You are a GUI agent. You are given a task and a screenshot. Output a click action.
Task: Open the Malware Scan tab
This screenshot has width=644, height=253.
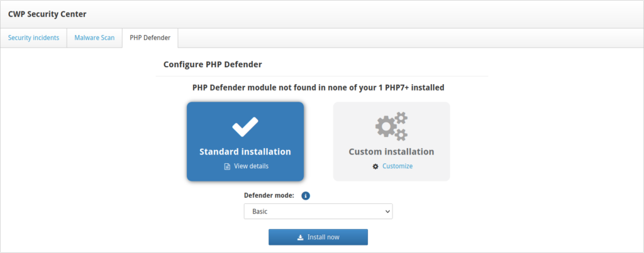click(94, 38)
